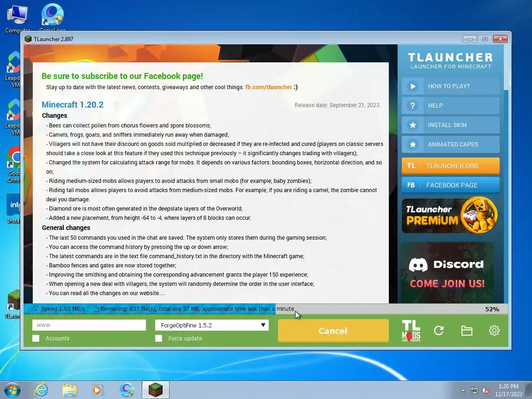532x399 pixels.
Task: Click the refresh arrow icon
Action: [x=439, y=331]
